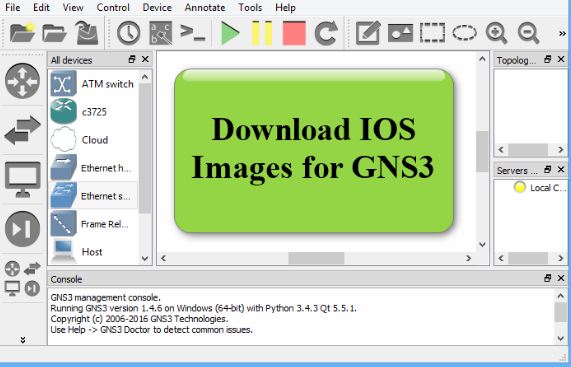571x367 pixels.
Task: Click the Open project folder icon
Action: pos(54,33)
